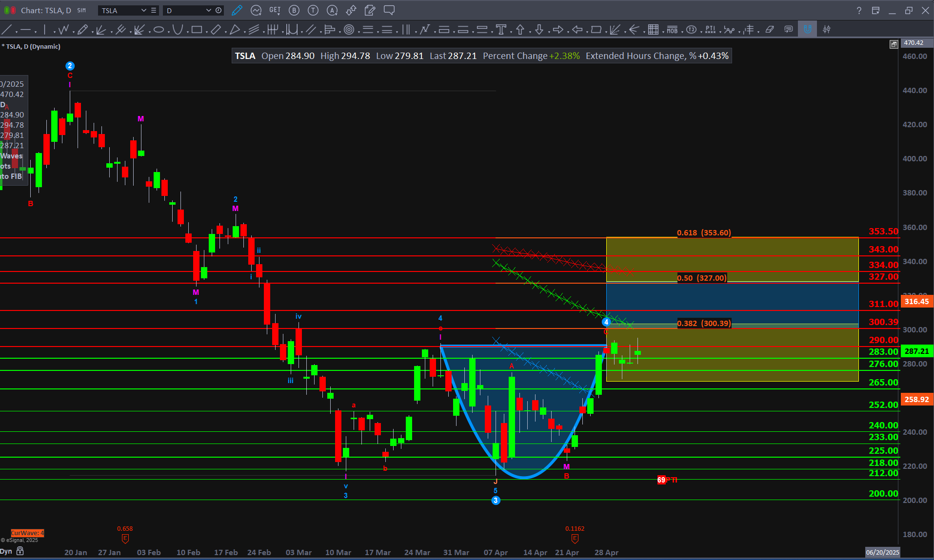
Task: Toggle the magnet snap mode
Action: pos(808,30)
